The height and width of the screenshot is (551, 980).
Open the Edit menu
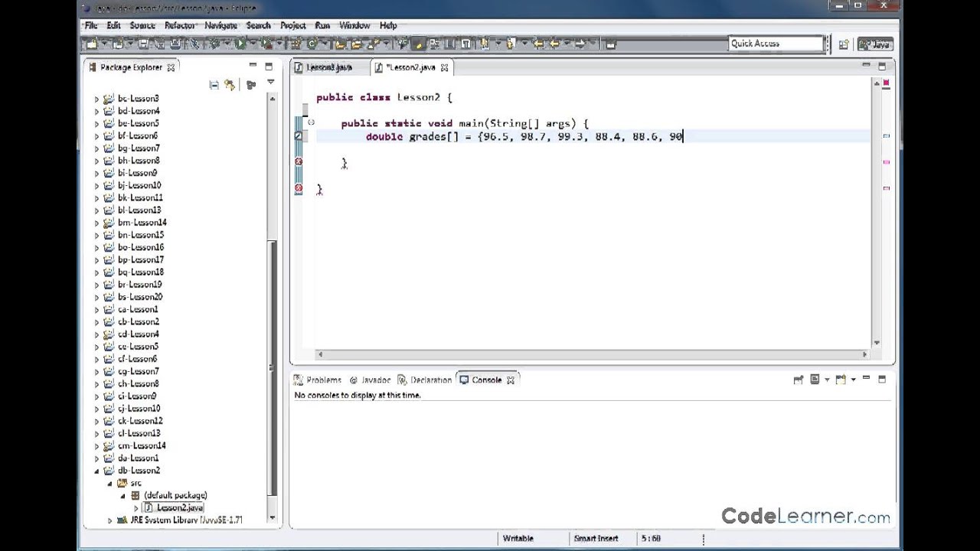[113, 25]
